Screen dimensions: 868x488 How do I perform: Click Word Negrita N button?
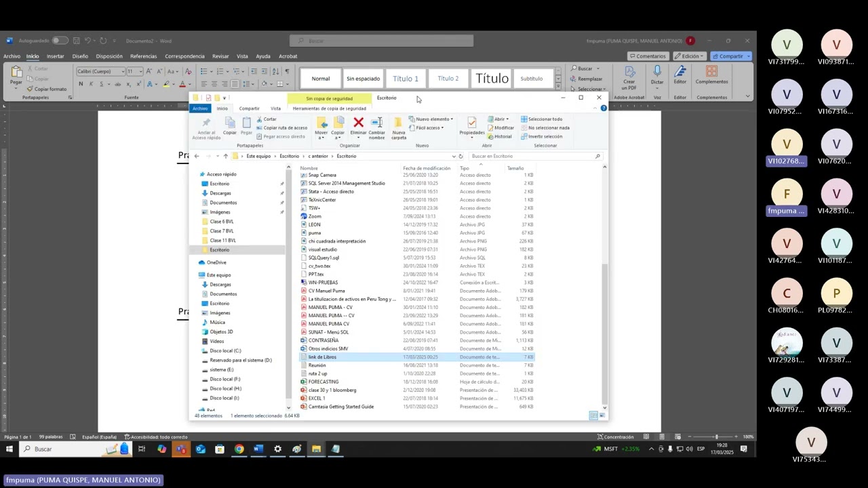point(81,84)
